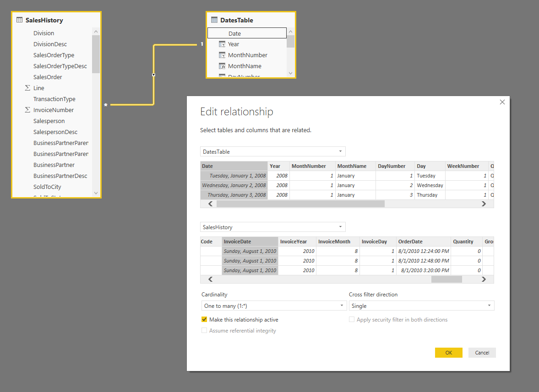
Task: Select the SoldToCity field
Action: pos(47,187)
